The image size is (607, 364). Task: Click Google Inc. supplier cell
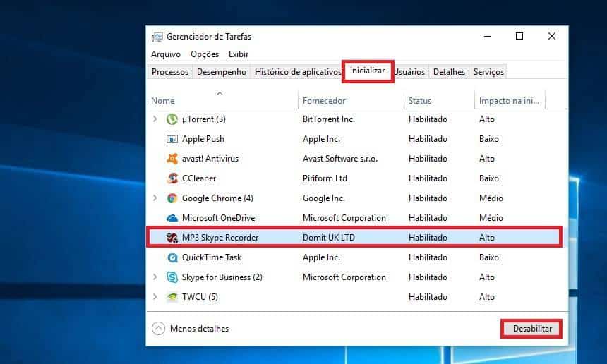324,198
